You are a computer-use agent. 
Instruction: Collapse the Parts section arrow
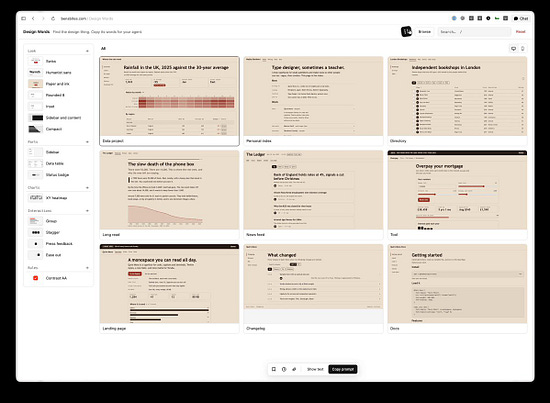click(x=87, y=142)
